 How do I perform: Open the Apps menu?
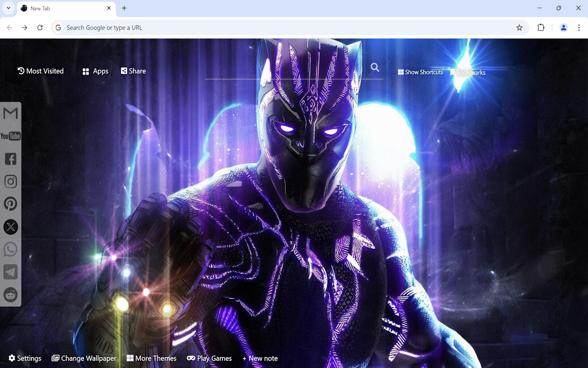[x=96, y=71]
